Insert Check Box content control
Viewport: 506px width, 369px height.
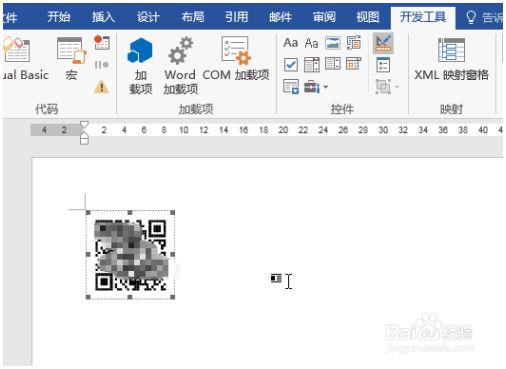[x=291, y=65]
